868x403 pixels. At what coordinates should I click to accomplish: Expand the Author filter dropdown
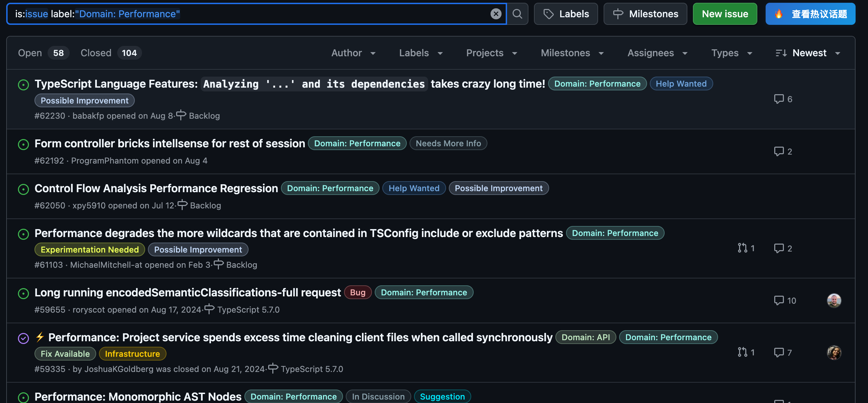pos(353,53)
